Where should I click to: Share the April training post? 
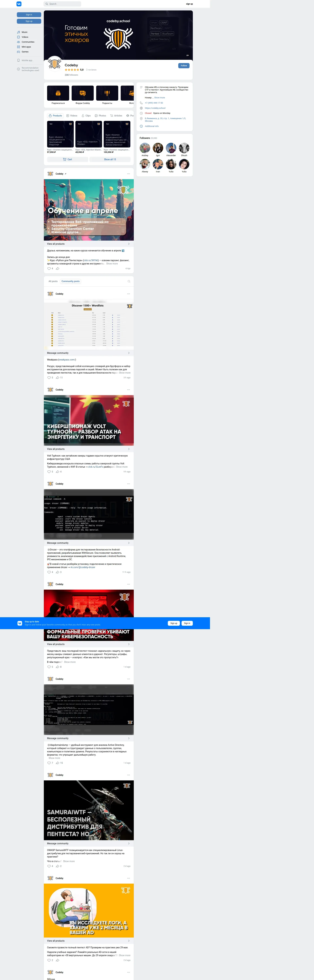coord(58,269)
